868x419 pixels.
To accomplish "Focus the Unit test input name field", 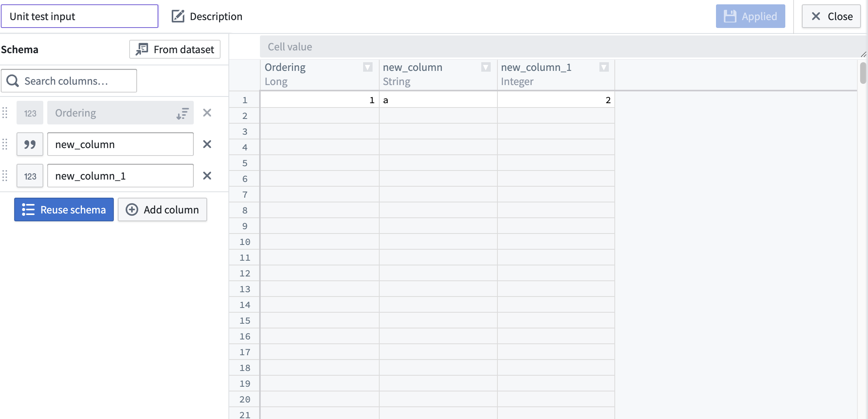I will [80, 16].
